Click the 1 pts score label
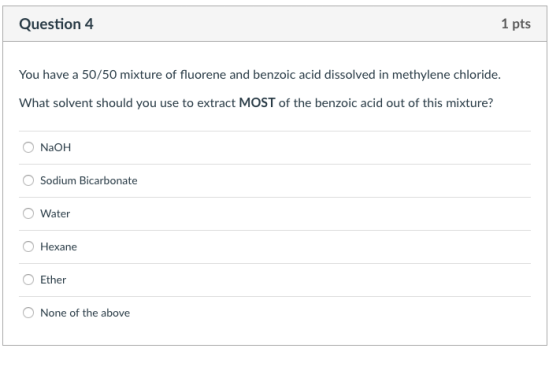560x378 pixels. coord(516,24)
